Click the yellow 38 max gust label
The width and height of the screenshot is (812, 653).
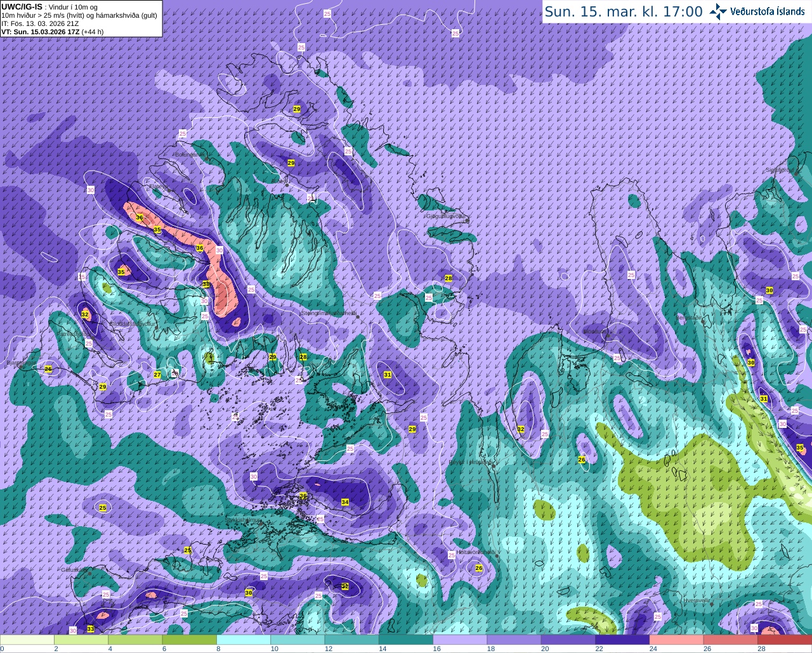[x=206, y=285]
